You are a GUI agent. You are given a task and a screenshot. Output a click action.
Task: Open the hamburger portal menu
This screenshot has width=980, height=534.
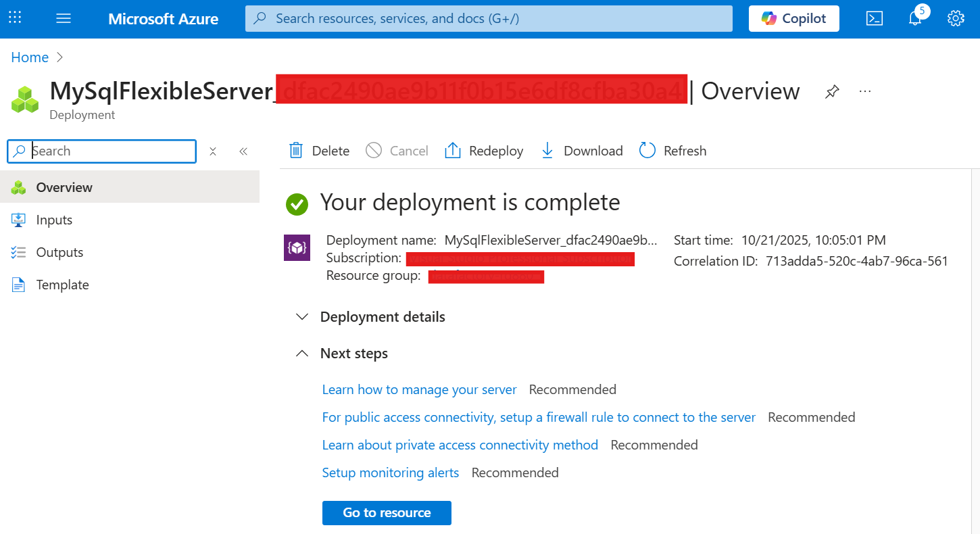coord(64,18)
